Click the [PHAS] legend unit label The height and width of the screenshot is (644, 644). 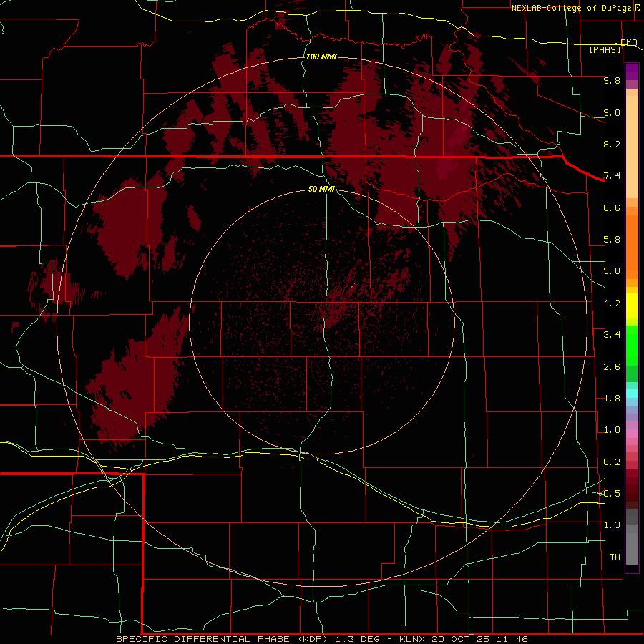click(x=605, y=49)
